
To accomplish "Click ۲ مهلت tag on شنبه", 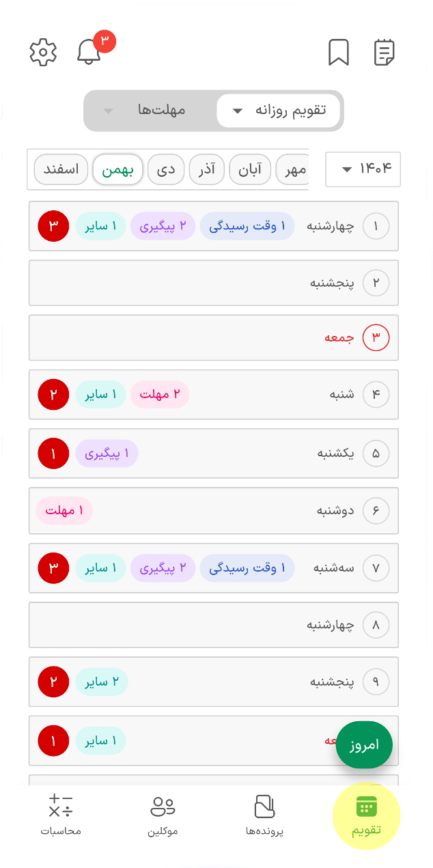I will [160, 394].
